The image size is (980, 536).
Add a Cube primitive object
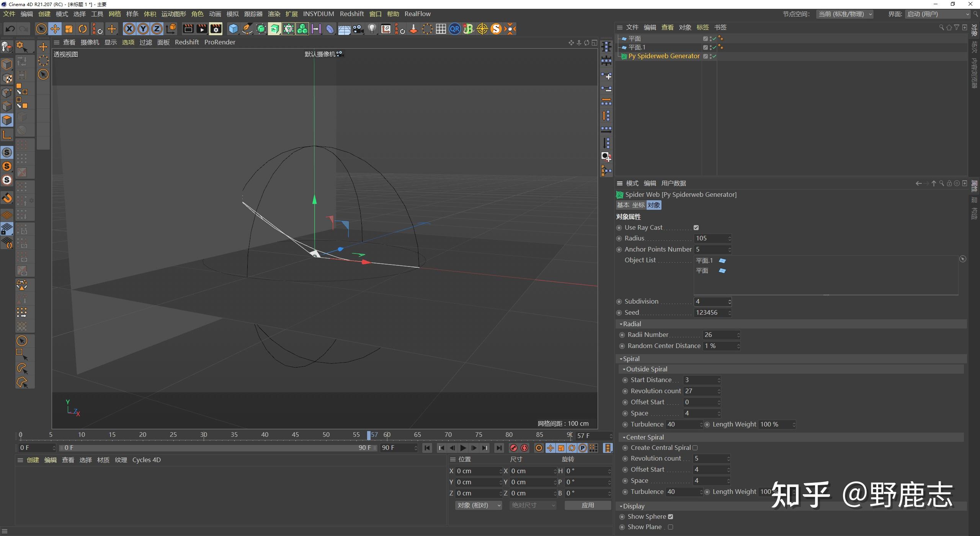[x=233, y=29]
